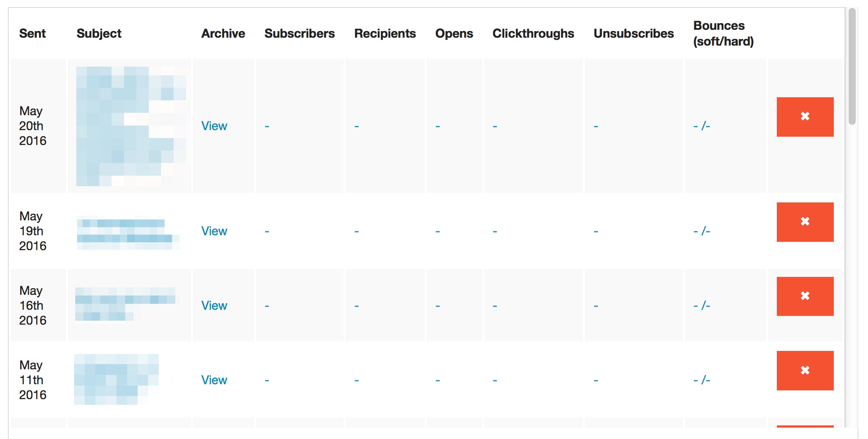868x439 pixels.
Task: Open subscribers value for May 19th campaign
Action: point(267,231)
